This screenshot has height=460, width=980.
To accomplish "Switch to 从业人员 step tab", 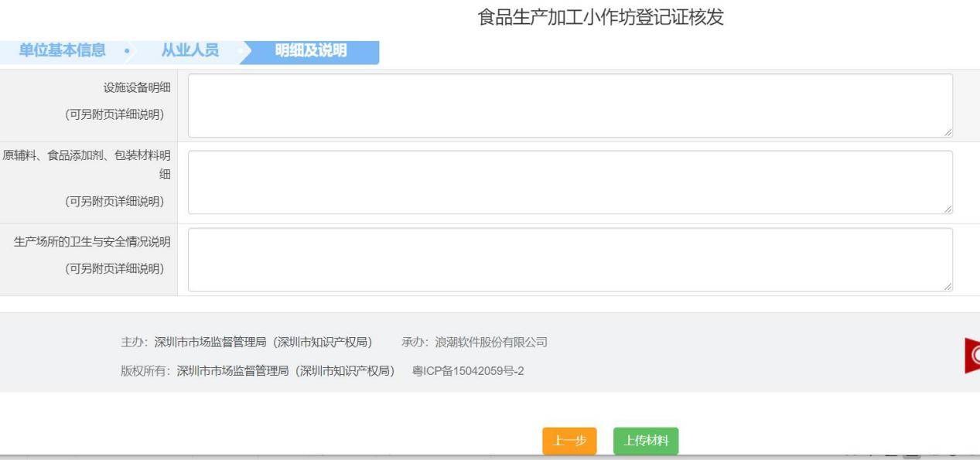I will [190, 51].
